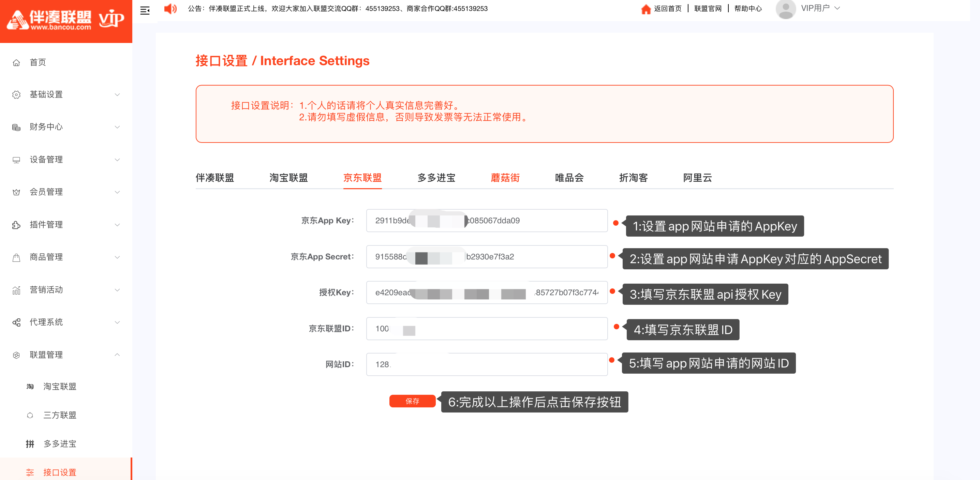Expand the 插件管理 menu chevron
Screen dimensions: 980x480
pos(117,225)
